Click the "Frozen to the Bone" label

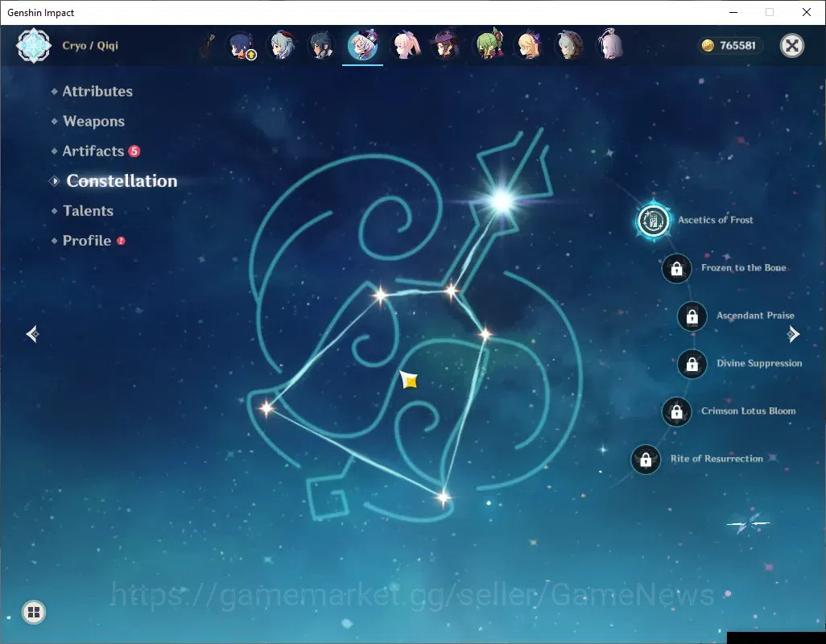coord(743,267)
